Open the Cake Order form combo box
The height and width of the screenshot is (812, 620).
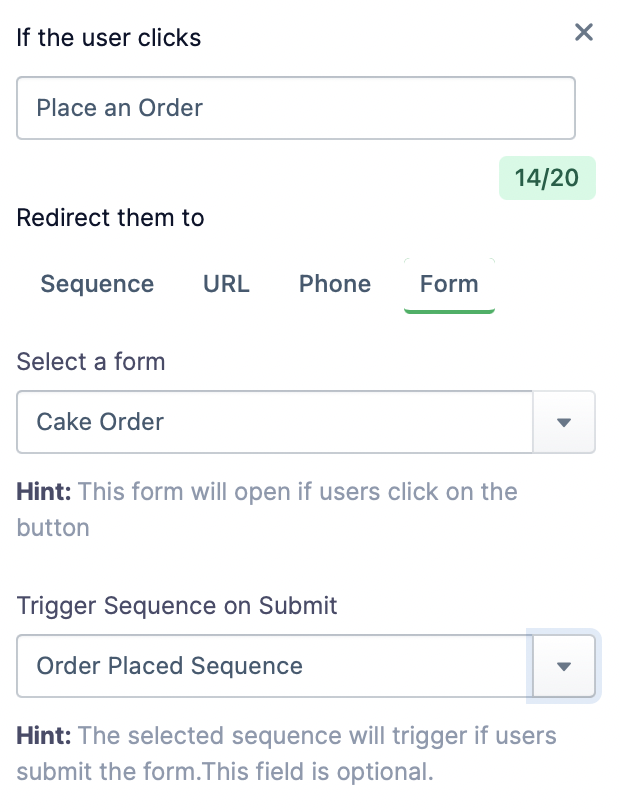275,422
